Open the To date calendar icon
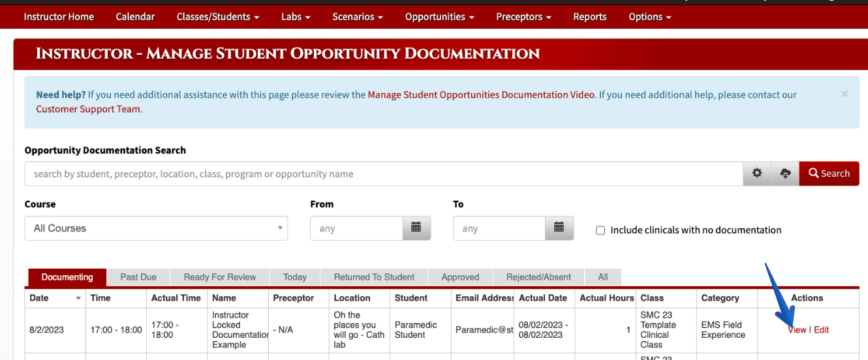Screen dimensions: 868x360 [x=559, y=228]
